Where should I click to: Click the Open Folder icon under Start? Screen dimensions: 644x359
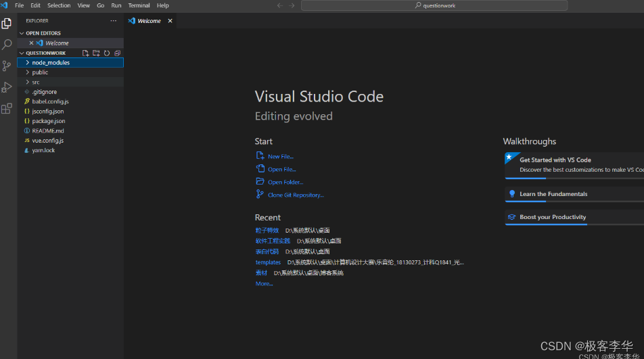260,181
